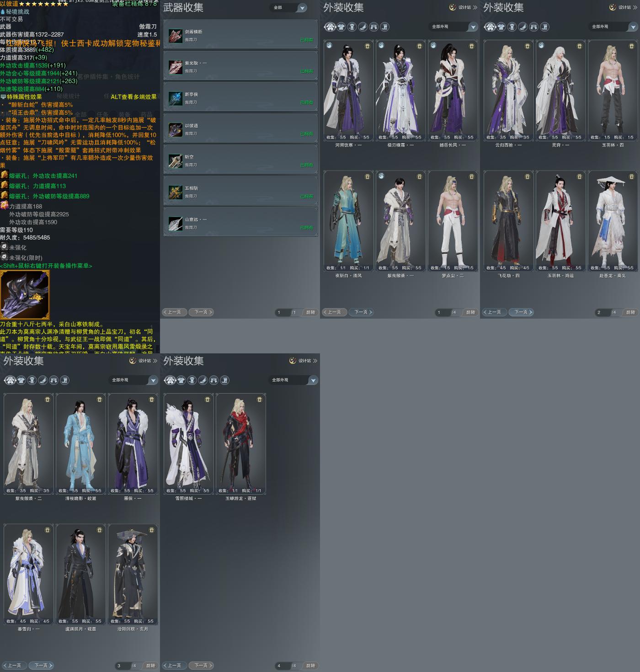Click trash icon on 云归西驰·一 card
This screenshot has height=672, width=640.
click(528, 46)
